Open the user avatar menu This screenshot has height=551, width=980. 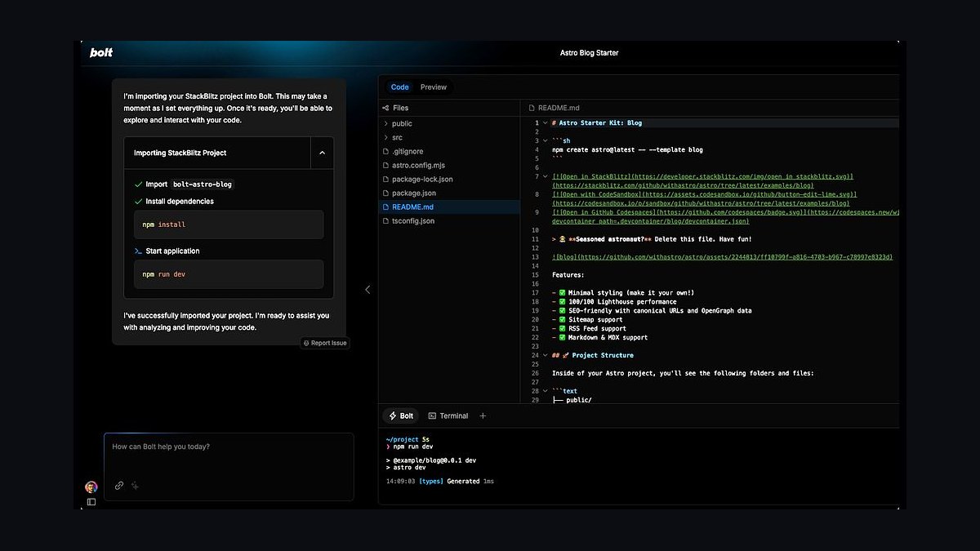tap(91, 487)
